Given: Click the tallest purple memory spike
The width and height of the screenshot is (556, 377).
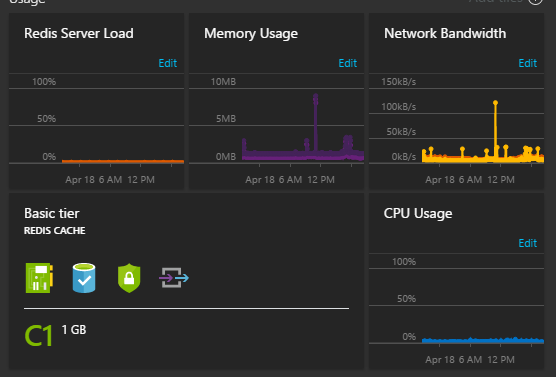Looking at the screenshot, I should 316,124.
